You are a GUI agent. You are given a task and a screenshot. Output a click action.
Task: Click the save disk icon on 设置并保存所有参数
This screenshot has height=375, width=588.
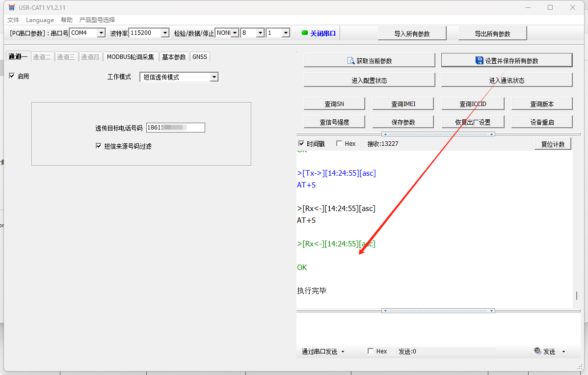coord(479,60)
